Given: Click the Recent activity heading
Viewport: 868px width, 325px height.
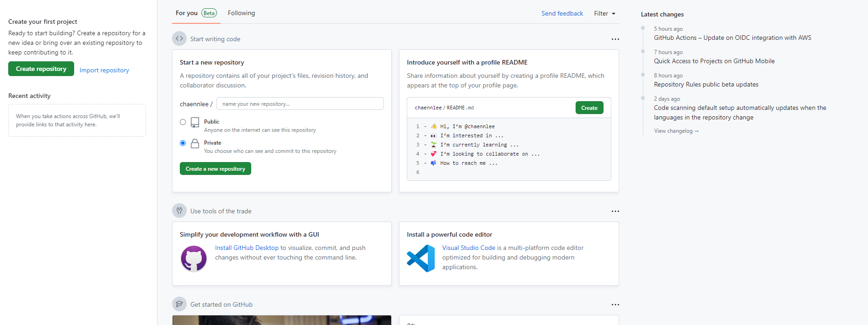Looking at the screenshot, I should pyautogui.click(x=29, y=96).
